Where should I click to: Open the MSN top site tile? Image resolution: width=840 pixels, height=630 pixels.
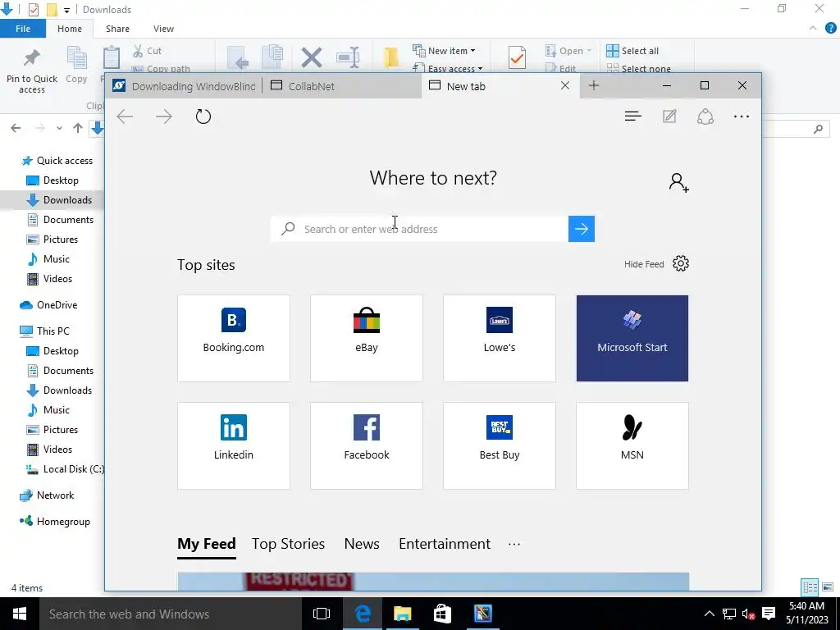point(632,445)
